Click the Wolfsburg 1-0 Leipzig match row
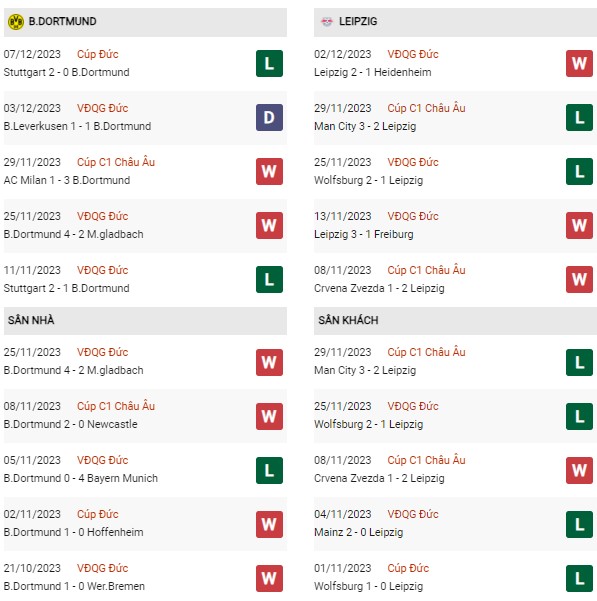The height and width of the screenshot is (601, 597). click(455, 578)
